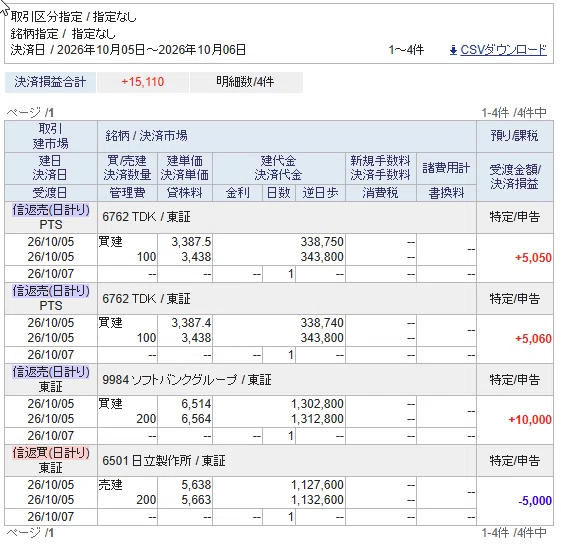Click the +5,050 profit value
561x548 pixels.
point(533,258)
